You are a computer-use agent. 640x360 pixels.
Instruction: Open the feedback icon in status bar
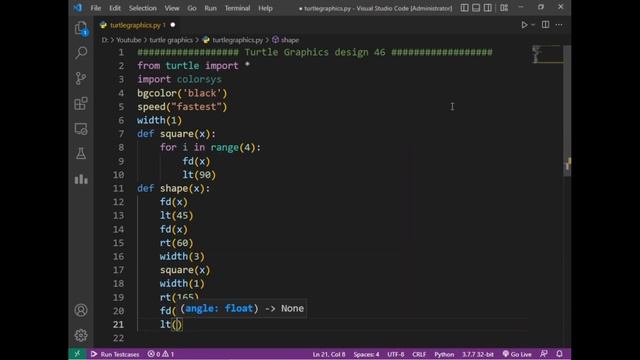(x=544, y=354)
